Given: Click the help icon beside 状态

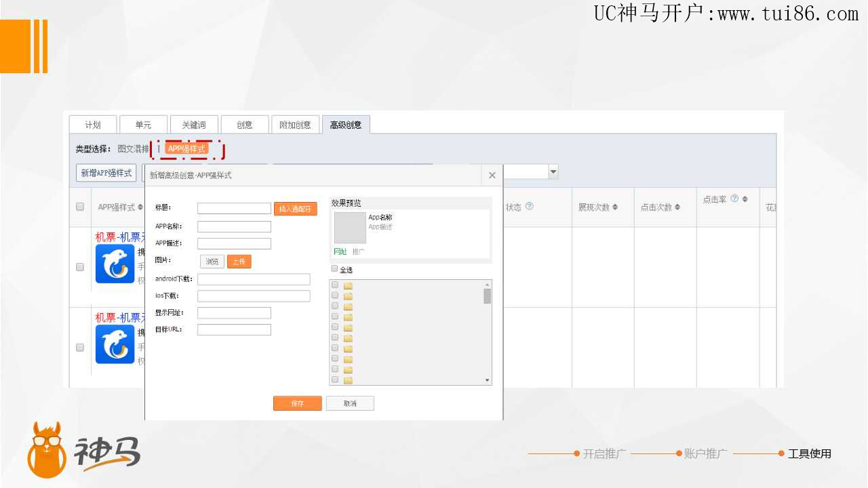Looking at the screenshot, I should pyautogui.click(x=530, y=206).
